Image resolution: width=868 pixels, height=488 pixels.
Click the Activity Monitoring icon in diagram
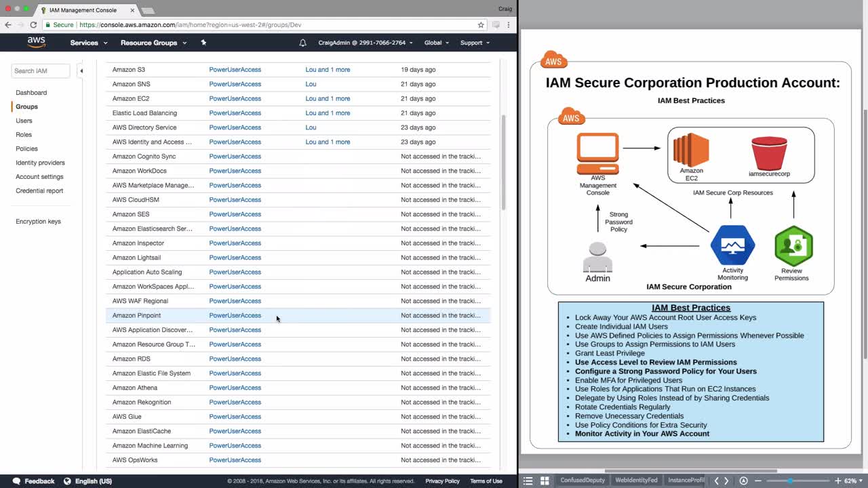tap(733, 245)
